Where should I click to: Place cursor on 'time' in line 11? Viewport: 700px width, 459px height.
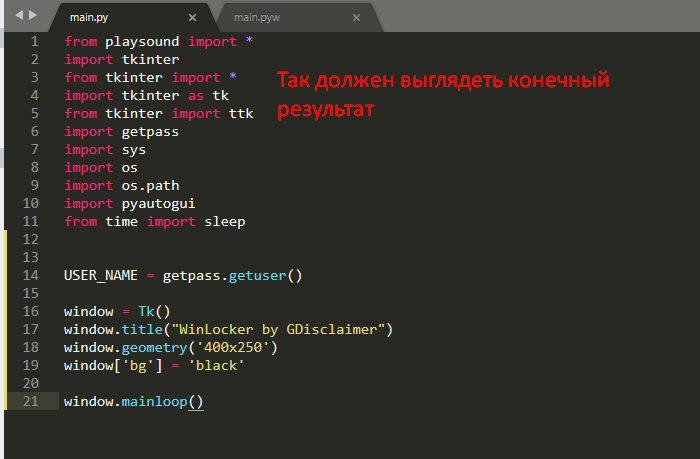pos(121,221)
